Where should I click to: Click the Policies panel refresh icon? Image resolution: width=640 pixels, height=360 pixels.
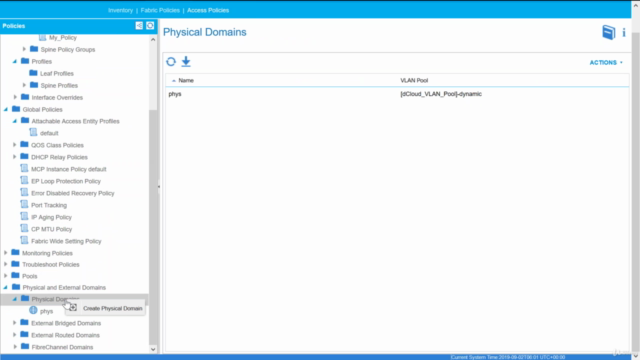[150, 26]
